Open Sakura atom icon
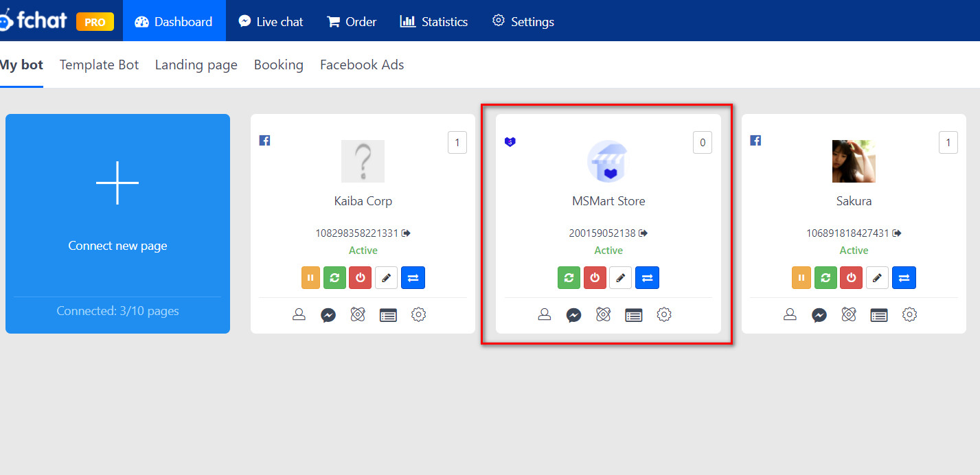The height and width of the screenshot is (475, 980). pyautogui.click(x=849, y=314)
